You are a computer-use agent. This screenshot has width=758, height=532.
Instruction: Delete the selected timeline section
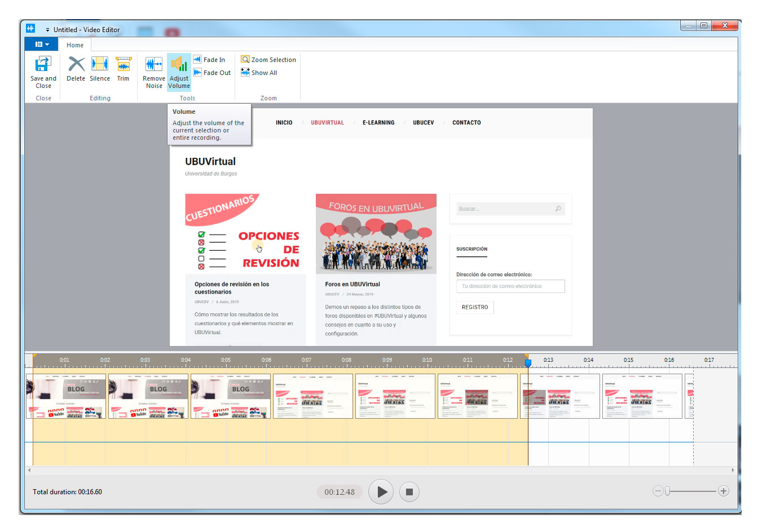tap(76, 69)
